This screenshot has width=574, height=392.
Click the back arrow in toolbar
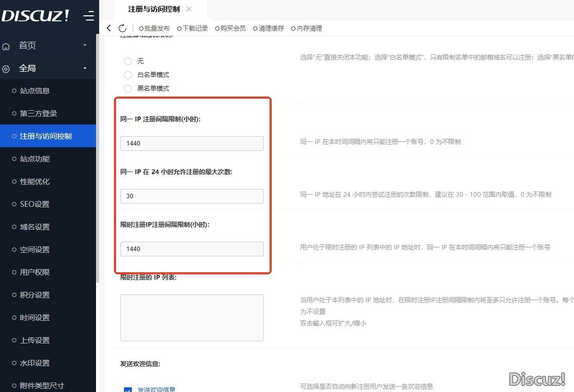109,28
